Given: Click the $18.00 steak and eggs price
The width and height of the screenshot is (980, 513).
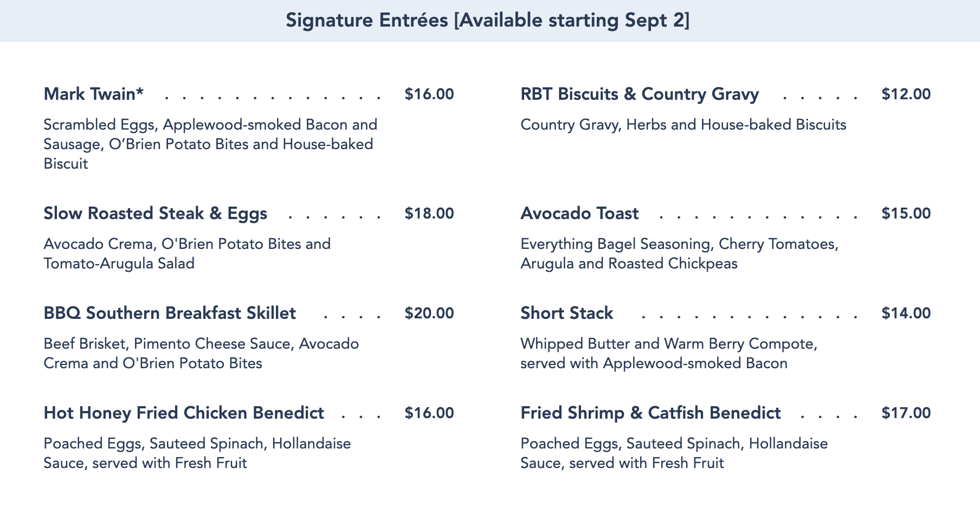Looking at the screenshot, I should coord(429,214).
